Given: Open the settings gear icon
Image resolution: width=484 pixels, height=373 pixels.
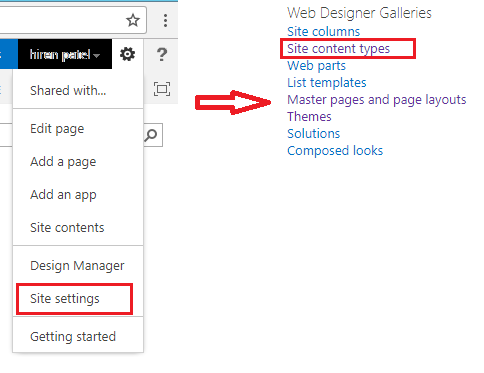Looking at the screenshot, I should click(x=127, y=54).
